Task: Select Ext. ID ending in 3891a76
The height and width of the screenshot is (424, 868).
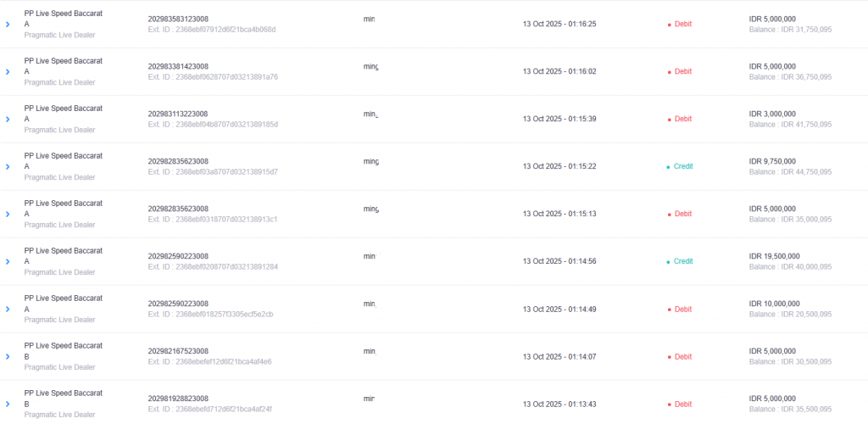Action: click(x=213, y=77)
